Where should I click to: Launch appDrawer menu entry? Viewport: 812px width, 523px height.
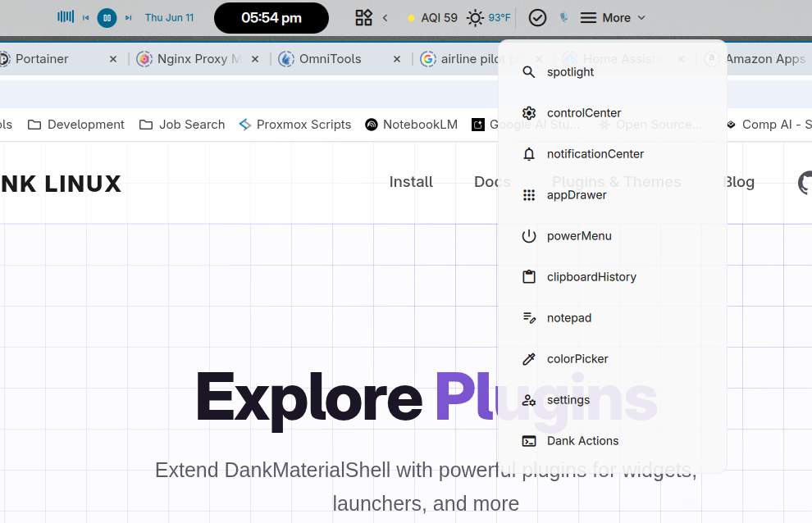coord(613,195)
